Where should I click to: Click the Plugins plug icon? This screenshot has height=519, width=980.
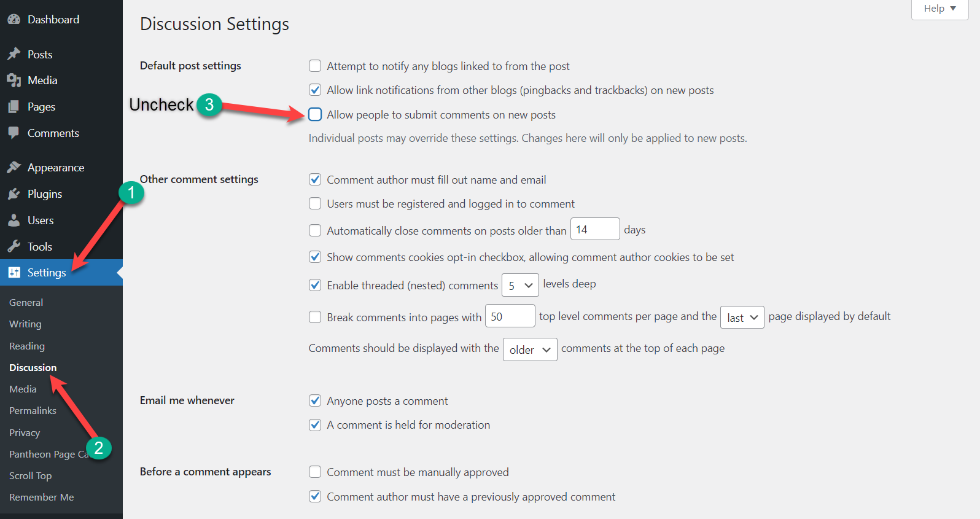click(14, 194)
